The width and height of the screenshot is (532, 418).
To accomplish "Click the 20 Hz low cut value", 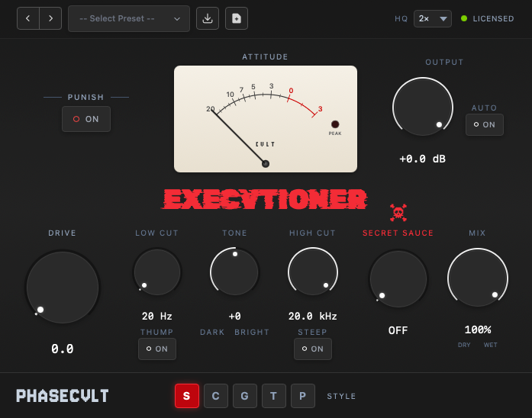I will (157, 317).
